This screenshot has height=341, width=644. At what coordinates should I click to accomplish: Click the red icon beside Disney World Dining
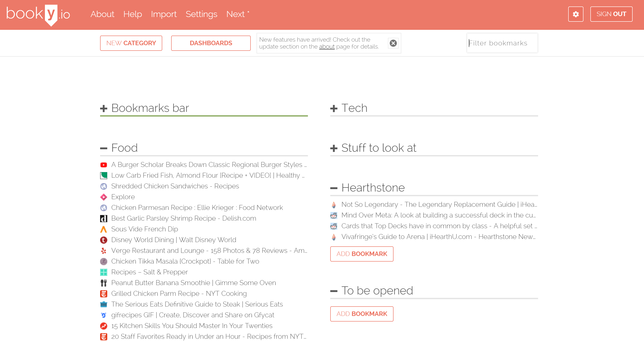103,240
